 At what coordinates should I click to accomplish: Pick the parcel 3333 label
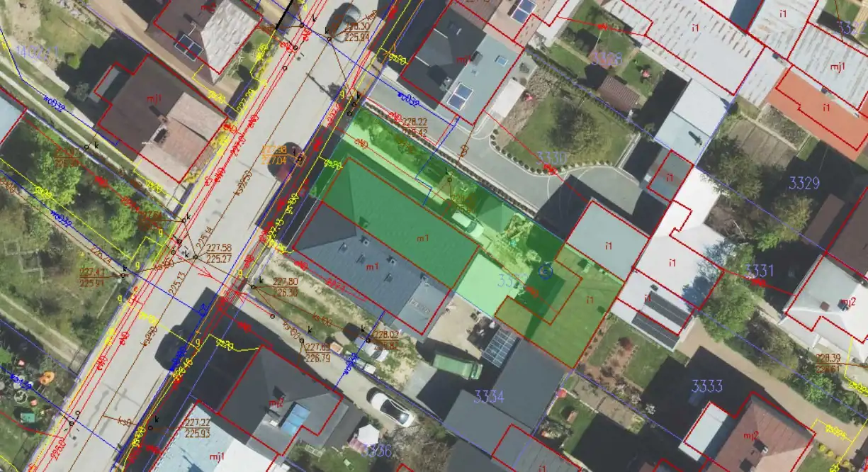tap(706, 386)
